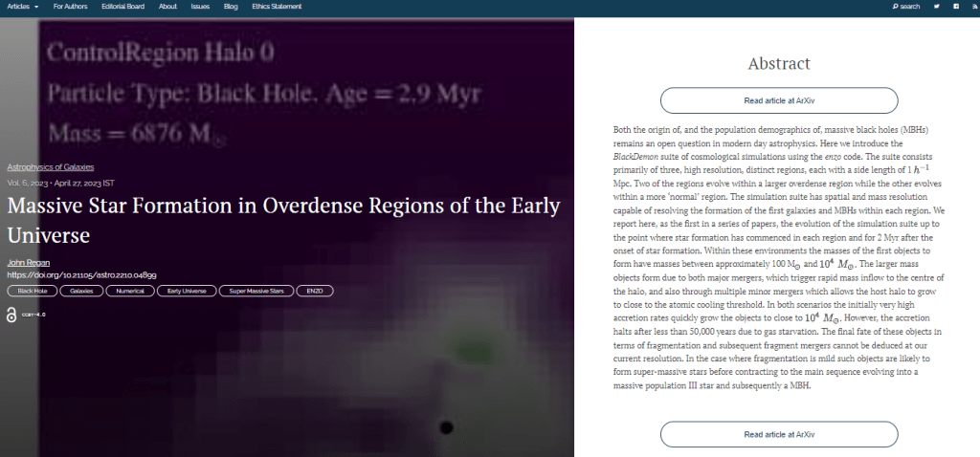Open the Blog menu link
Viewport: 980px width, 457px height.
pyautogui.click(x=230, y=7)
